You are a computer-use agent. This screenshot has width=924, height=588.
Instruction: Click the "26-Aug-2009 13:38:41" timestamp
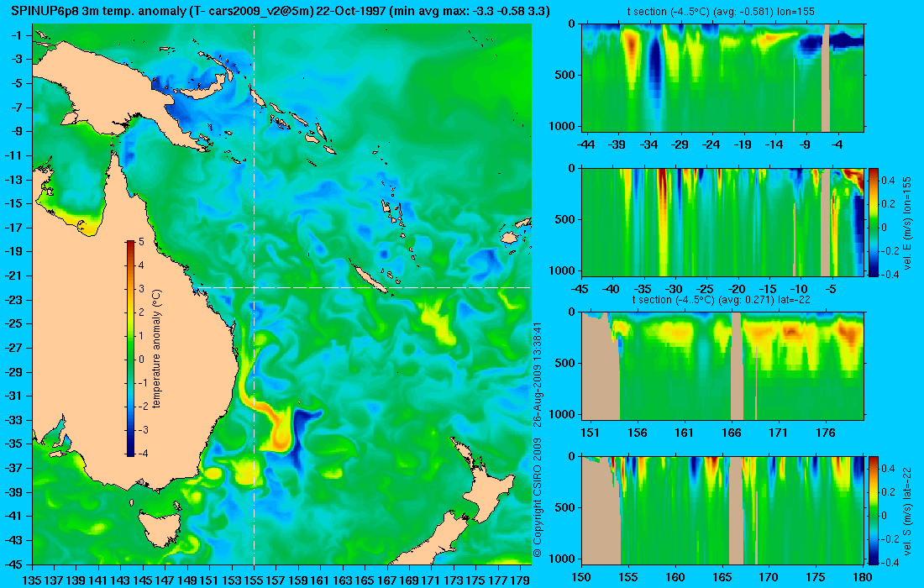tap(537, 374)
